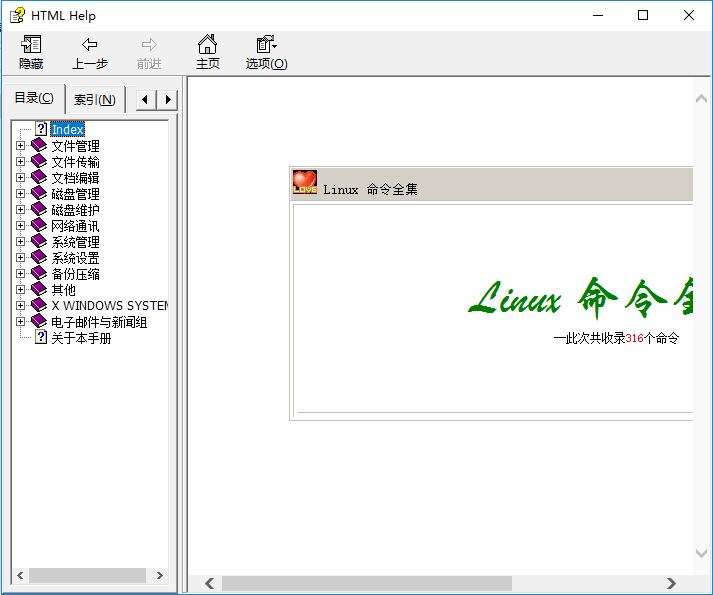Select the 文件传输 topic
Image resolution: width=713 pixels, height=595 pixels.
pyautogui.click(x=75, y=162)
